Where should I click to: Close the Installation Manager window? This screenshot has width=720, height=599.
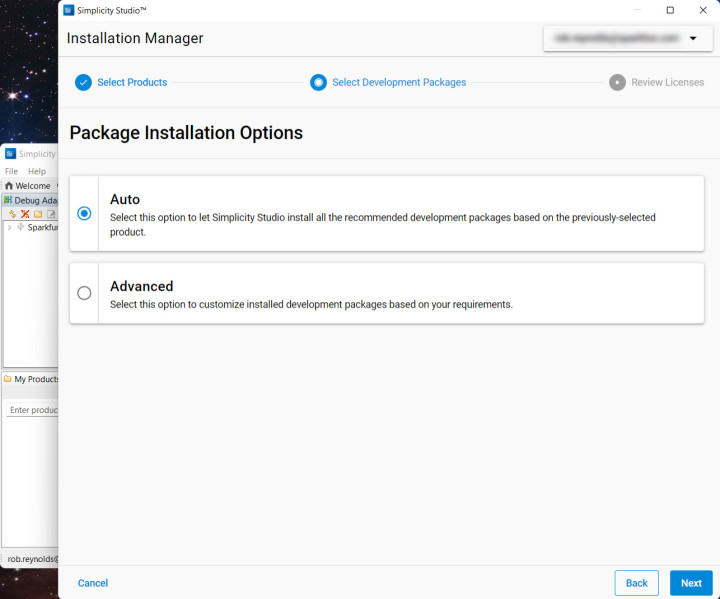[x=703, y=10]
